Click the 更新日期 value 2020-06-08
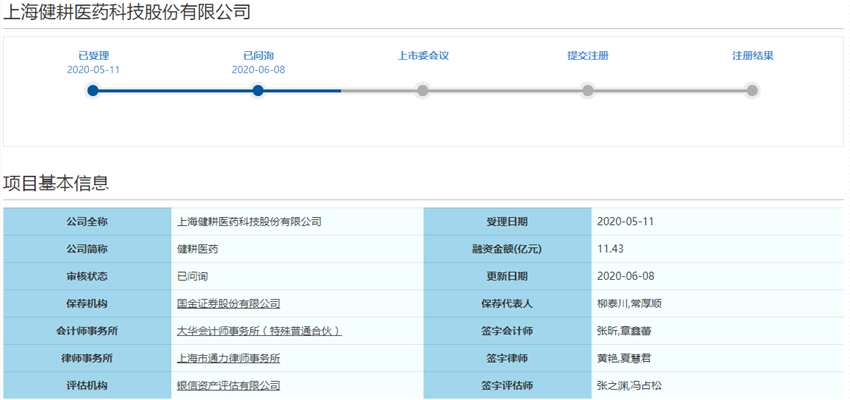The height and width of the screenshot is (400, 850). tap(626, 276)
